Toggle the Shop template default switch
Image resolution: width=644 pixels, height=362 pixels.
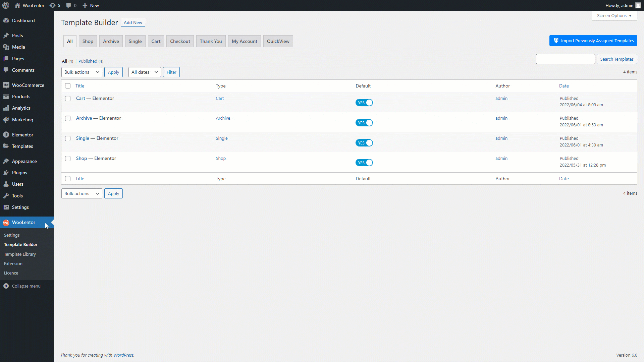[x=364, y=163]
